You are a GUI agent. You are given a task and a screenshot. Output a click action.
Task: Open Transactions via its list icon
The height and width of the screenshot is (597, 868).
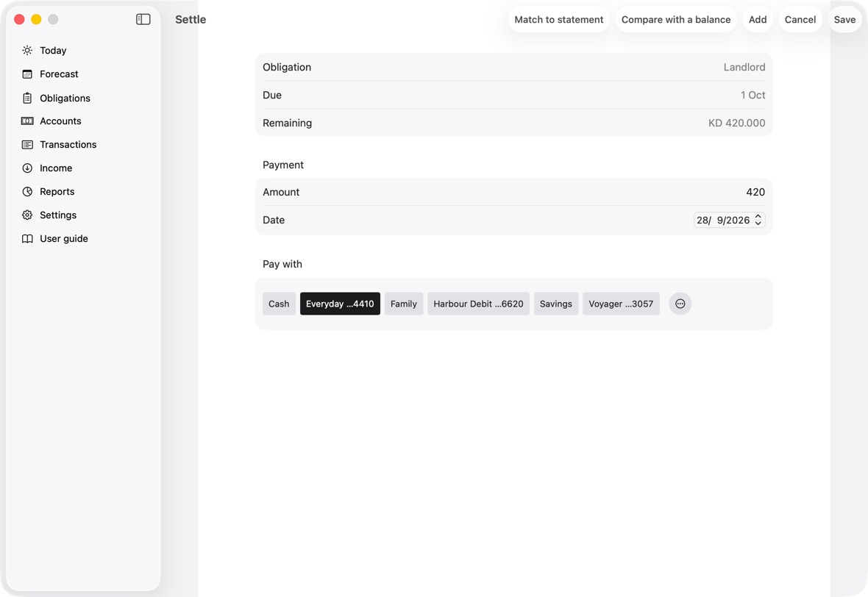[27, 144]
